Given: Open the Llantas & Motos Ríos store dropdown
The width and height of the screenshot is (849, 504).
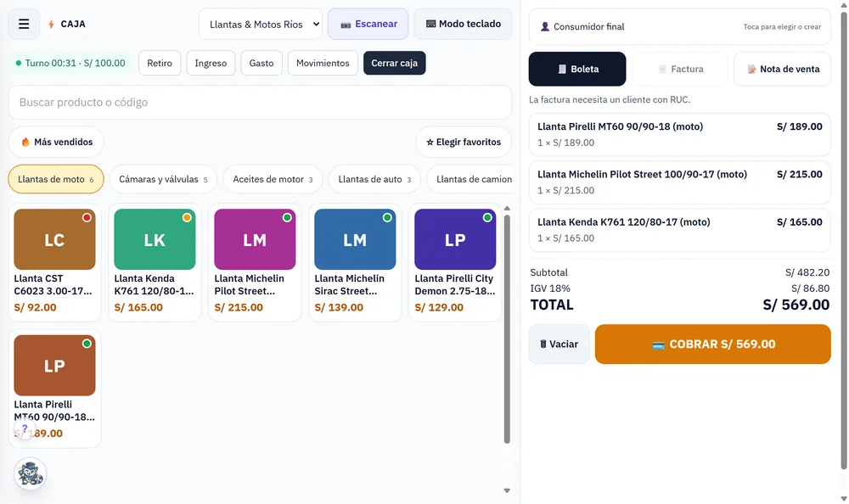Looking at the screenshot, I should 261,24.
